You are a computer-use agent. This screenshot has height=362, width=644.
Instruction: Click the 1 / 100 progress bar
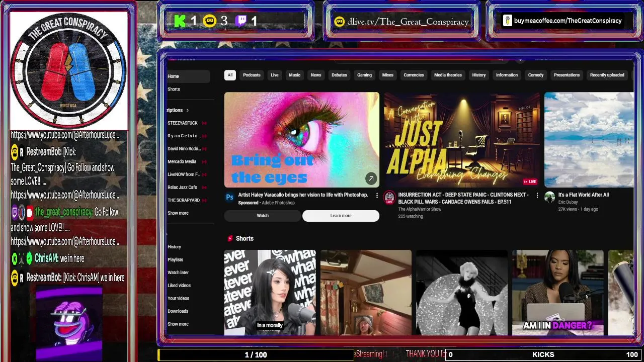click(256, 355)
